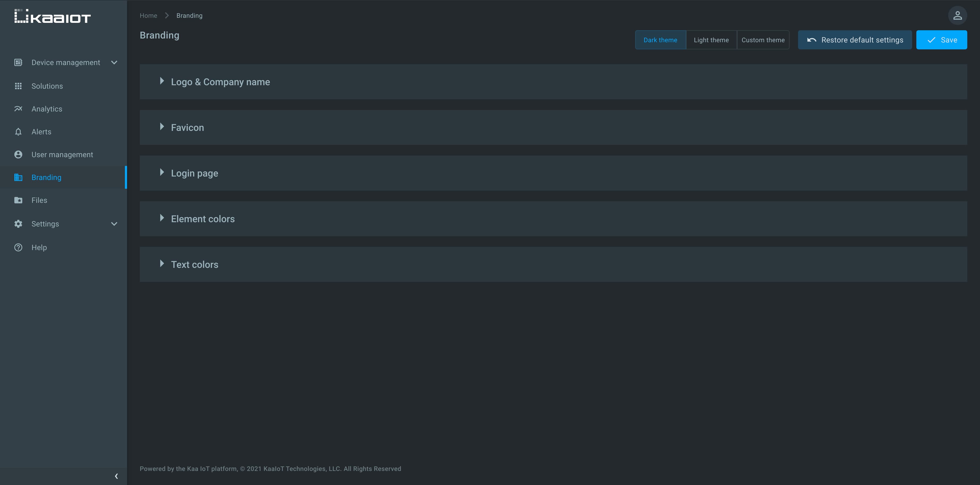
Task: Expand the Logo & Company name section
Action: pyautogui.click(x=553, y=82)
